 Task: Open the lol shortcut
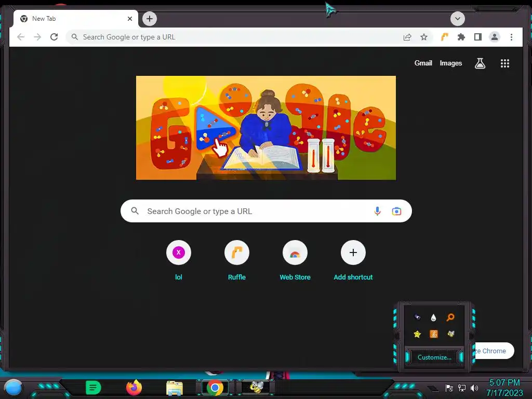[179, 260]
